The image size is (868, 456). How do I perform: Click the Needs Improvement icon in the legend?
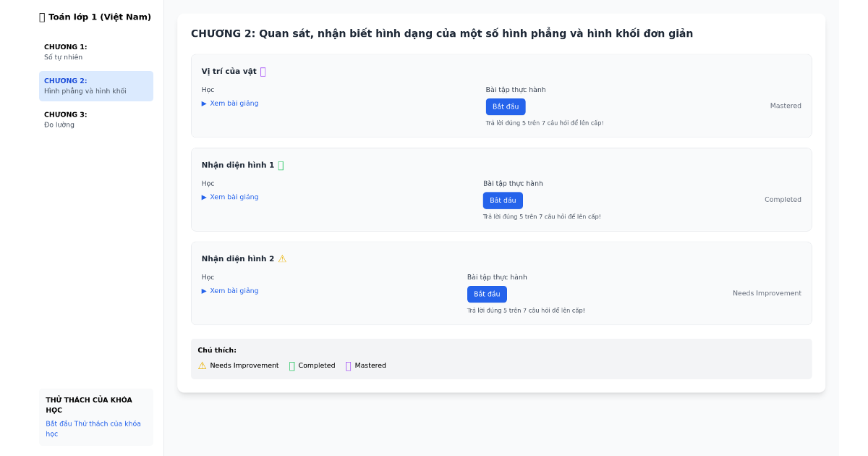(202, 366)
